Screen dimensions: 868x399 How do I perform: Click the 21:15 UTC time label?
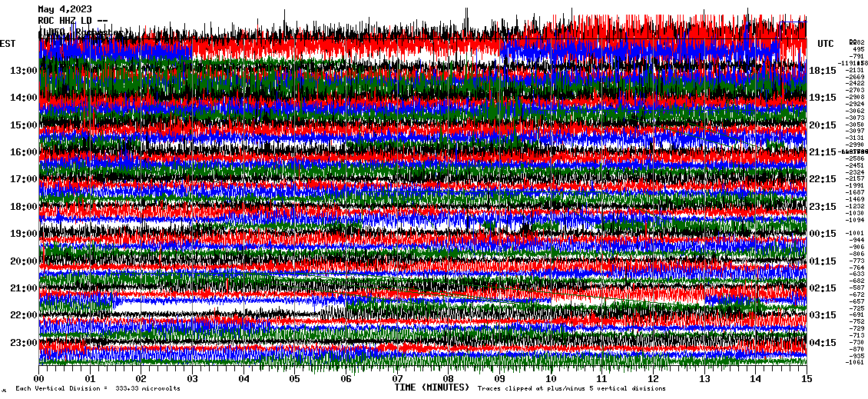[823, 152]
